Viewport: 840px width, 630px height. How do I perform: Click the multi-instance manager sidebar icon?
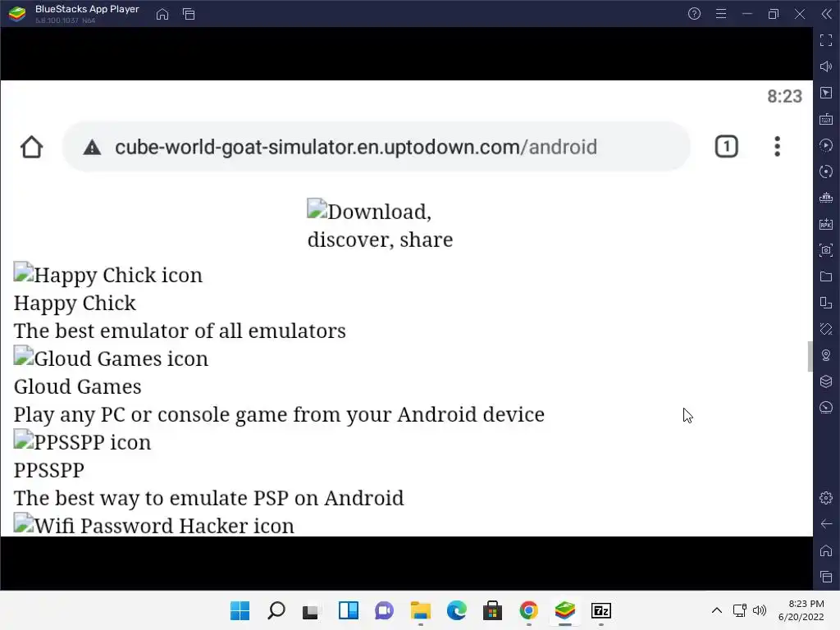coord(826,303)
